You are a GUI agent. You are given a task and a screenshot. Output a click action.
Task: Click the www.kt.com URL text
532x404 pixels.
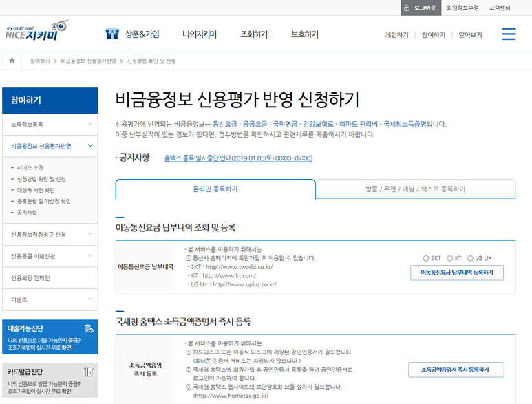[229, 276]
